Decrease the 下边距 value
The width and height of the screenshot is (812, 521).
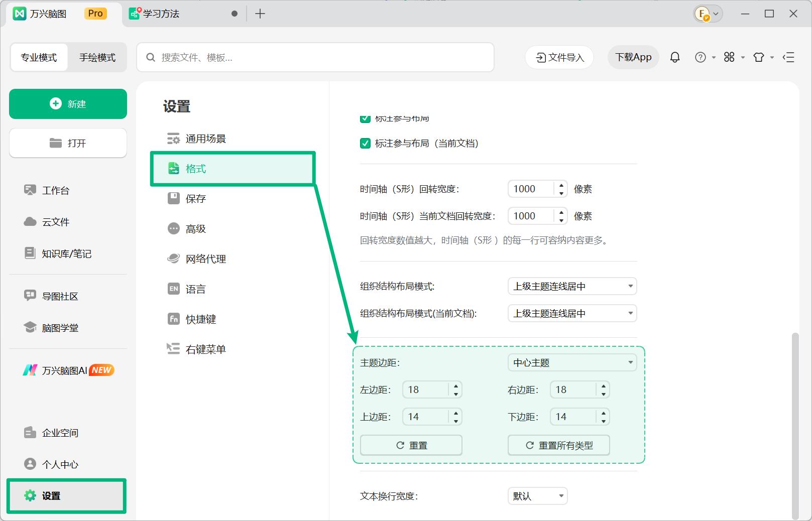(x=604, y=421)
